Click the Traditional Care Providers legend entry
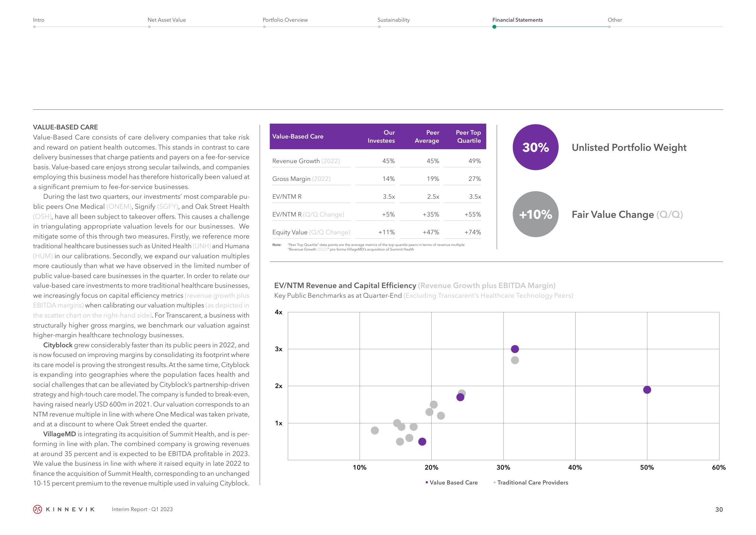This screenshot has width=756, height=535. tap(531, 483)
